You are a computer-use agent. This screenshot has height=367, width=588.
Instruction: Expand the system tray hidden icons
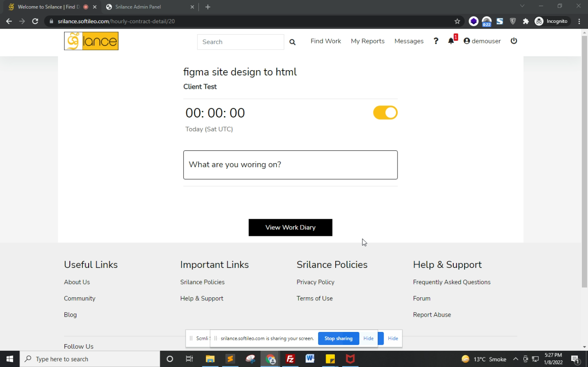tap(516, 359)
